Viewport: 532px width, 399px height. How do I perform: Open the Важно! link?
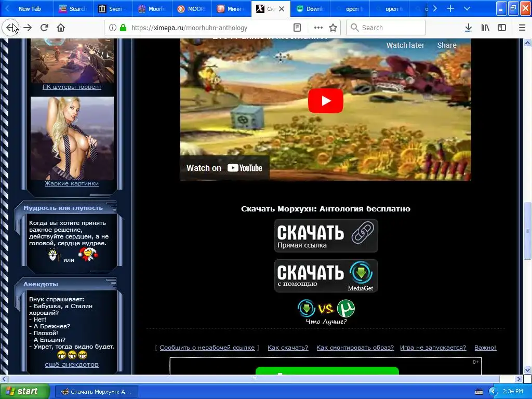(x=485, y=348)
